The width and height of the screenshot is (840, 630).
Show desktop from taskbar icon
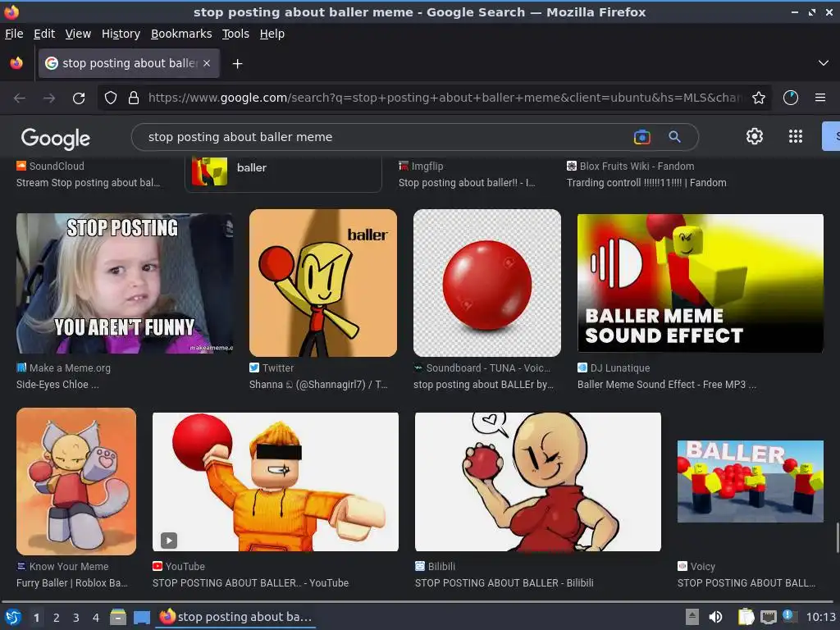[141, 617]
